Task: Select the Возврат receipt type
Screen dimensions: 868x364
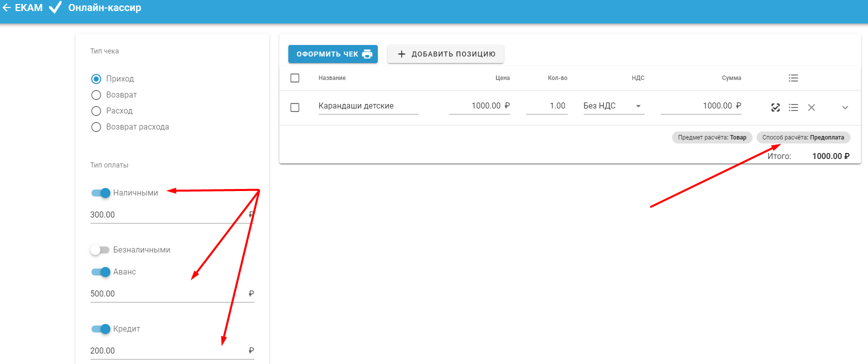Action: (x=96, y=95)
